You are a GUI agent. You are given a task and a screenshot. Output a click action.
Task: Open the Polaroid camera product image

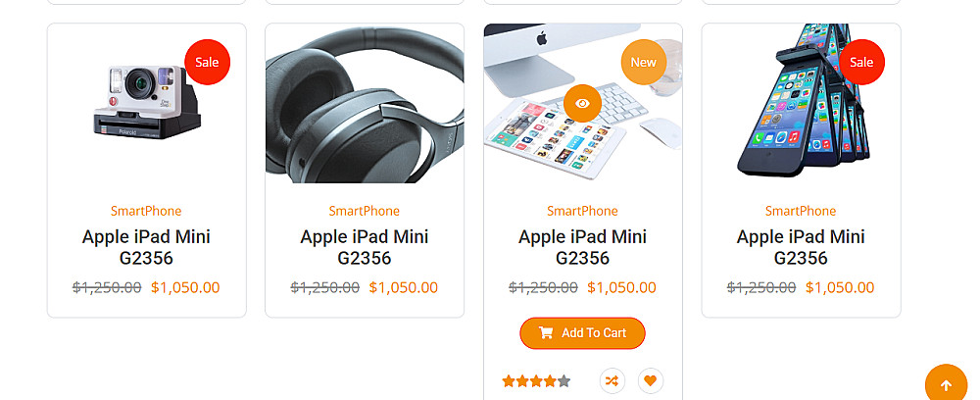(x=147, y=103)
